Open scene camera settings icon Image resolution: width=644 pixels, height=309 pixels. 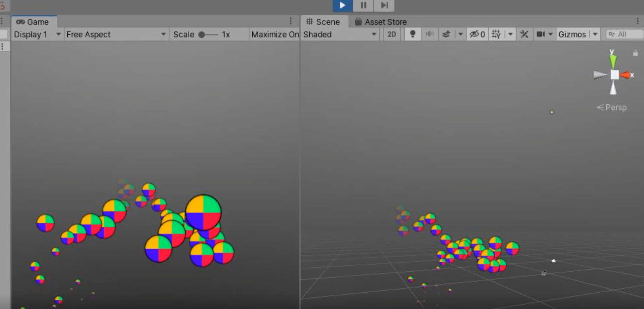click(x=541, y=34)
